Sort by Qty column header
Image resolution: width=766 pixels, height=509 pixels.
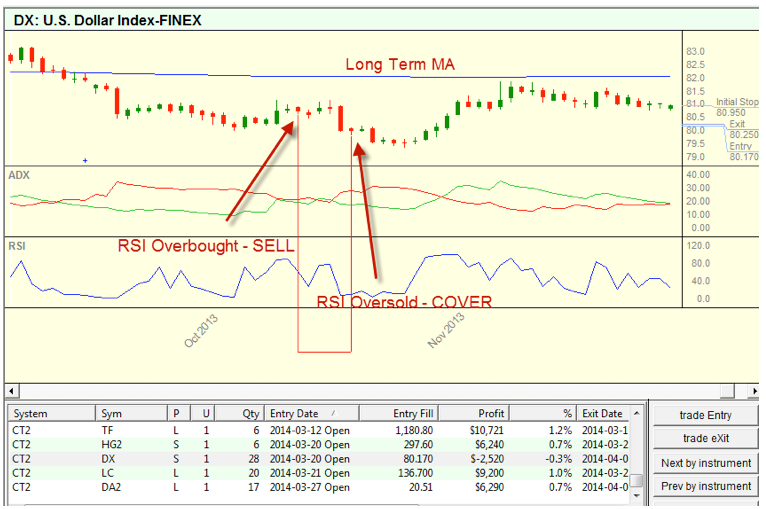tap(240, 414)
